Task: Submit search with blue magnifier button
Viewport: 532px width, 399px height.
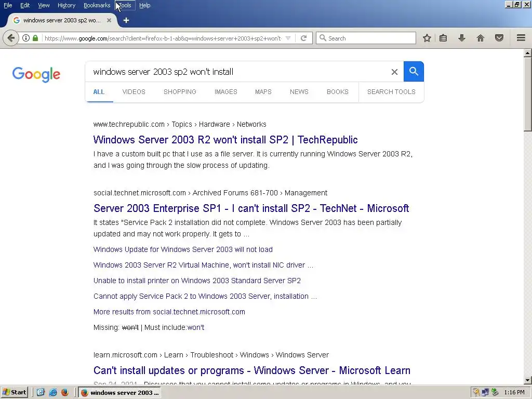Action: point(414,72)
